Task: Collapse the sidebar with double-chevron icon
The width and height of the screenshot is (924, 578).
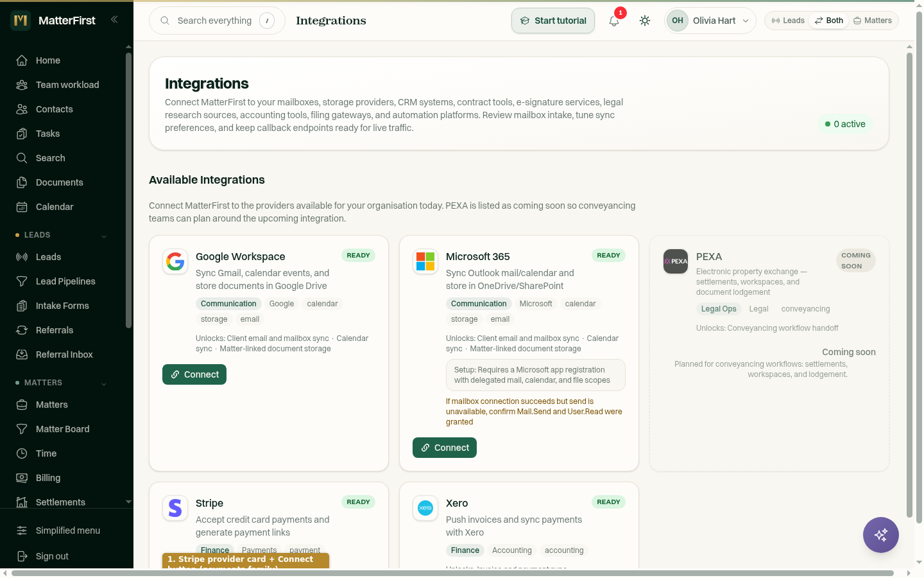Action: tap(114, 20)
